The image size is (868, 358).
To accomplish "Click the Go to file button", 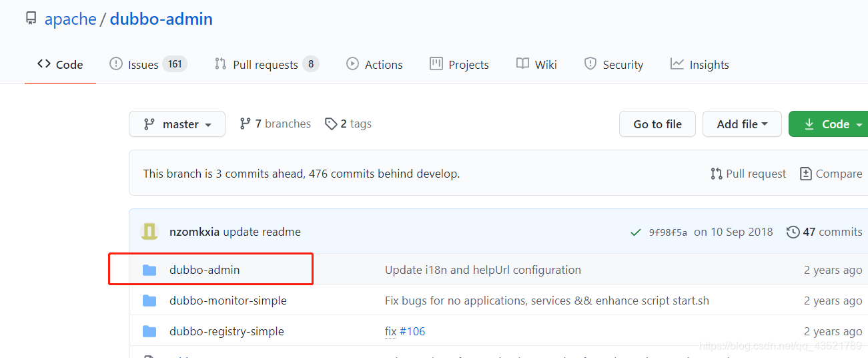I will [x=657, y=124].
